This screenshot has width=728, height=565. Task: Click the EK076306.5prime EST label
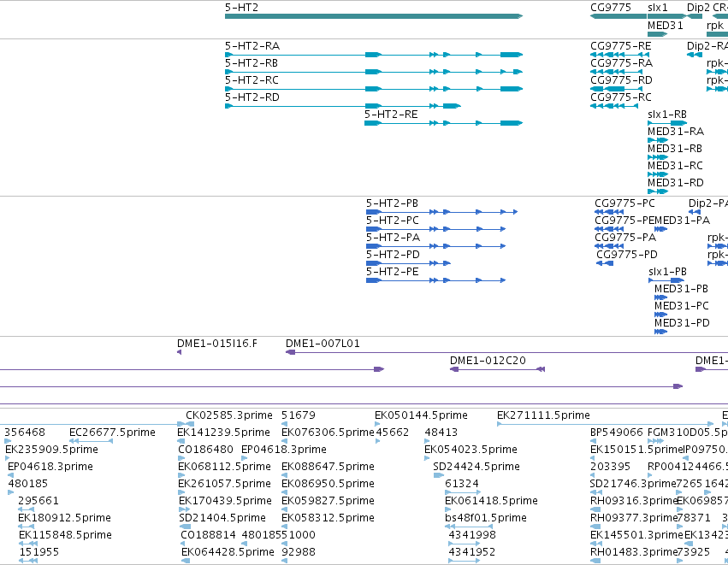click(328, 433)
